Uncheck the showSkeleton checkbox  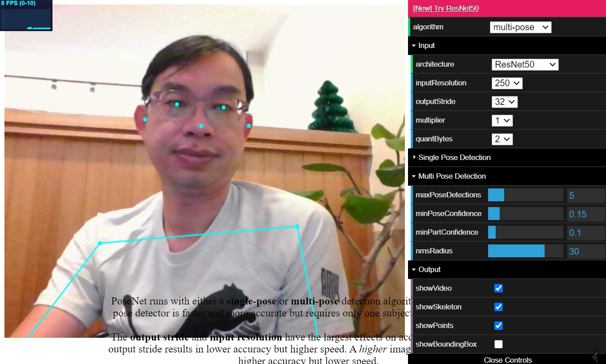click(498, 307)
